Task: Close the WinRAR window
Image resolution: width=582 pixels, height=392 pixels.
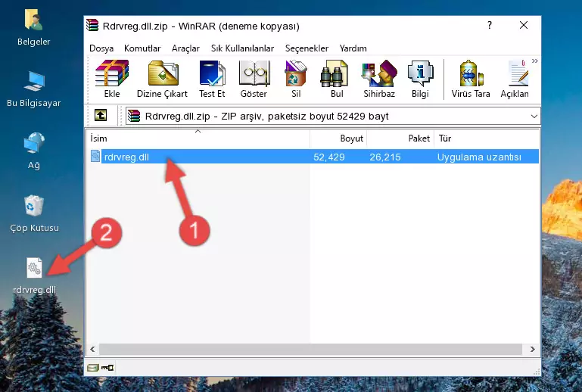Action: coord(524,25)
